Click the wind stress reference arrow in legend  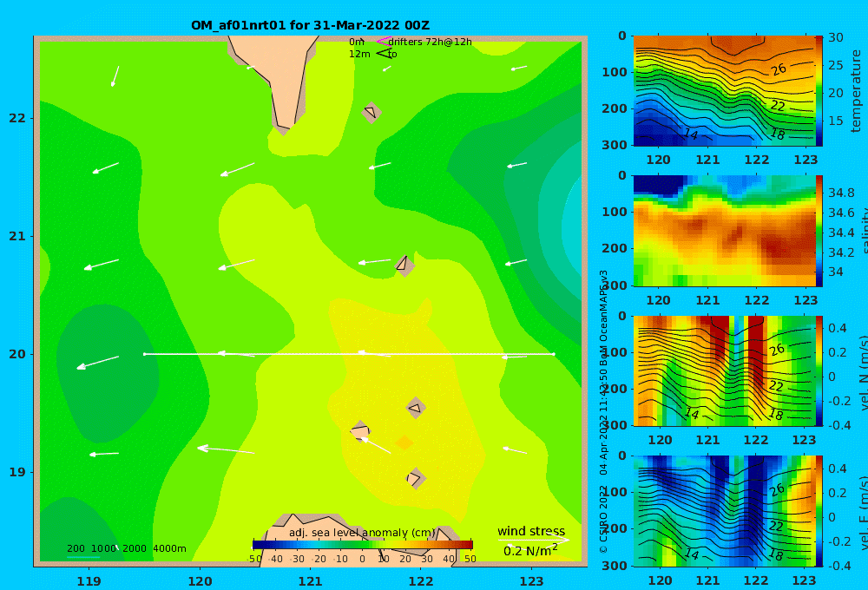click(534, 540)
